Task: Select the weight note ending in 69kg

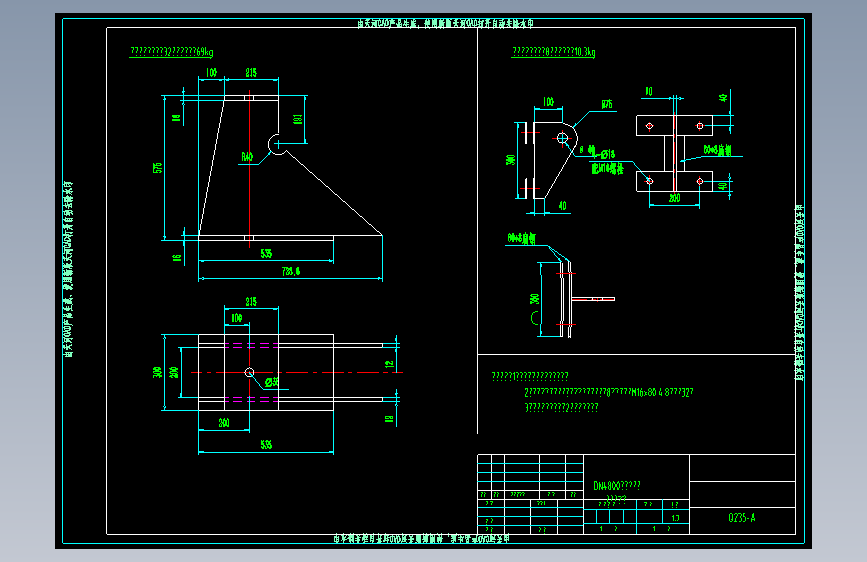Action: click(x=171, y=51)
